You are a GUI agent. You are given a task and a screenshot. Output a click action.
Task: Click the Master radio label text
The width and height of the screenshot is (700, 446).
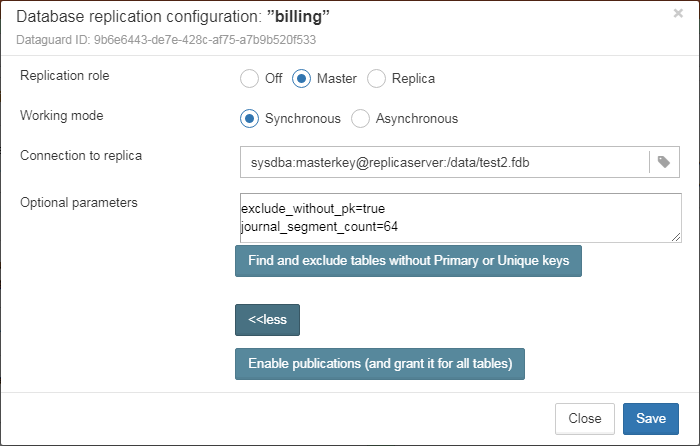(337, 79)
